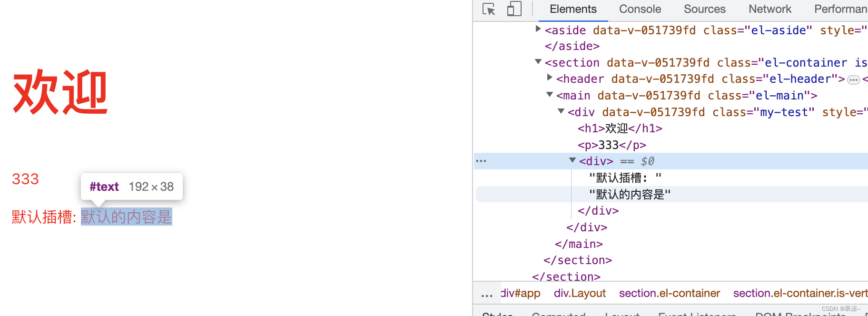Click the div#app breadcrumb
868x316 pixels.
[x=520, y=293]
